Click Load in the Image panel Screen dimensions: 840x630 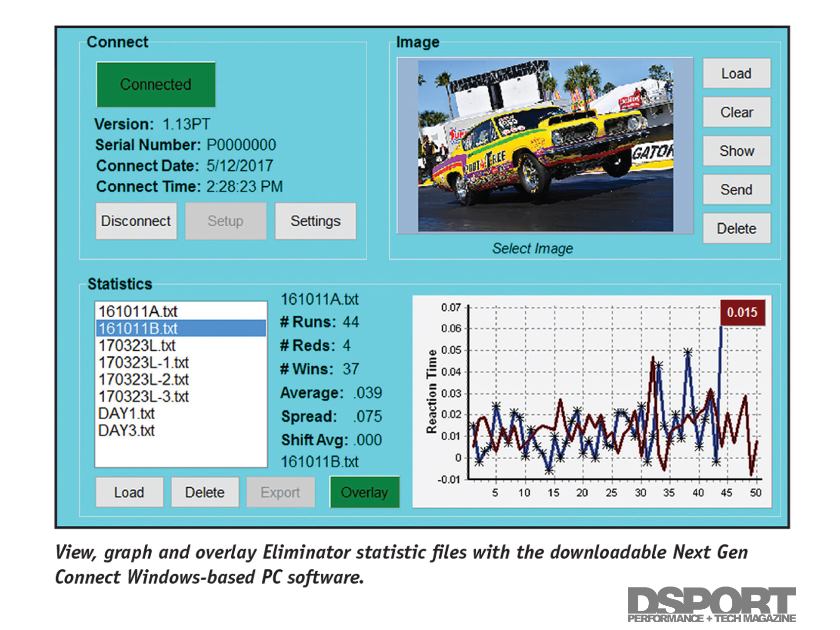[736, 74]
